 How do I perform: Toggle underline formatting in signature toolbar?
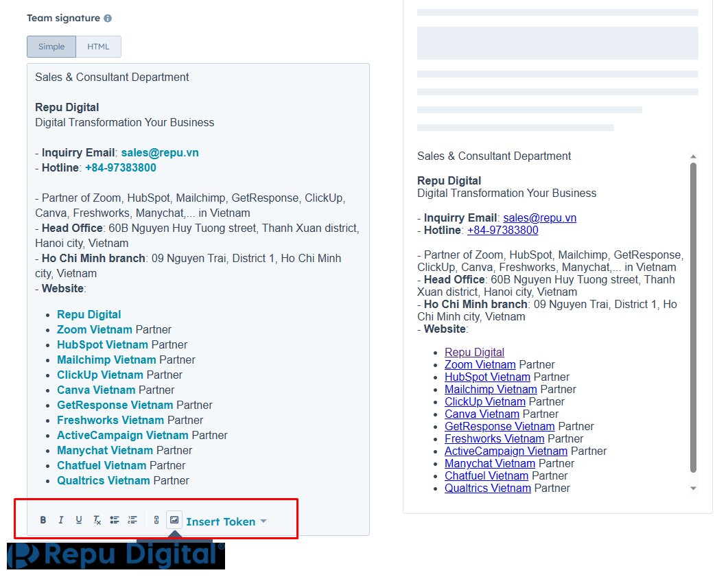pyautogui.click(x=79, y=520)
